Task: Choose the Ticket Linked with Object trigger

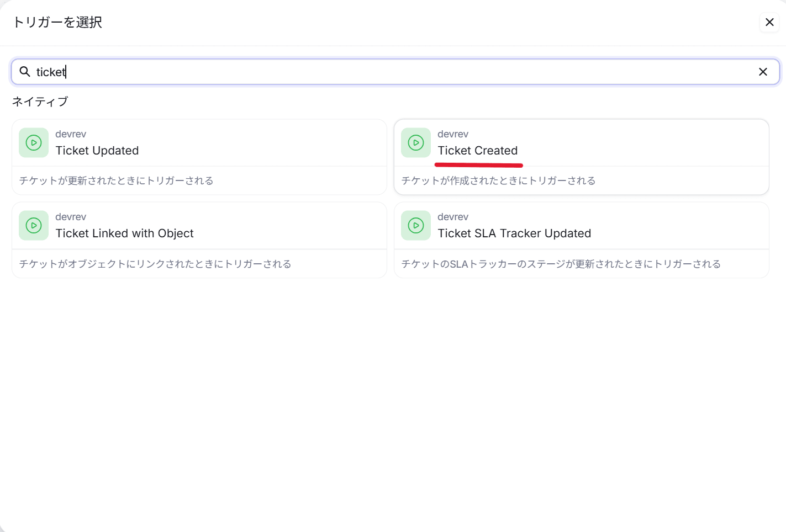Action: 199,239
